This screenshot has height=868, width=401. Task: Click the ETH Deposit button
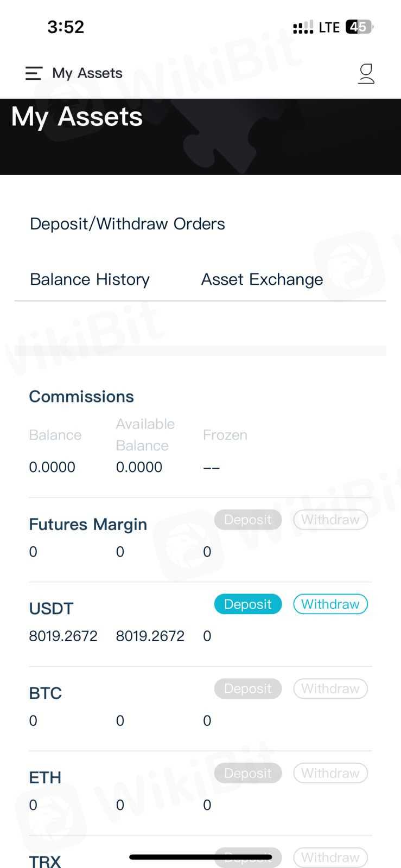click(248, 773)
